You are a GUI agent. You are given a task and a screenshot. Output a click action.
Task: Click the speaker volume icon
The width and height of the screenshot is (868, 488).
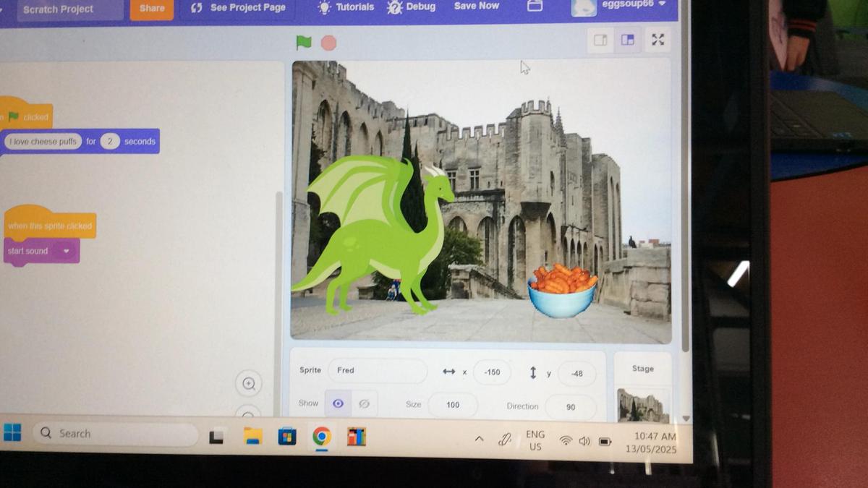[x=584, y=441]
